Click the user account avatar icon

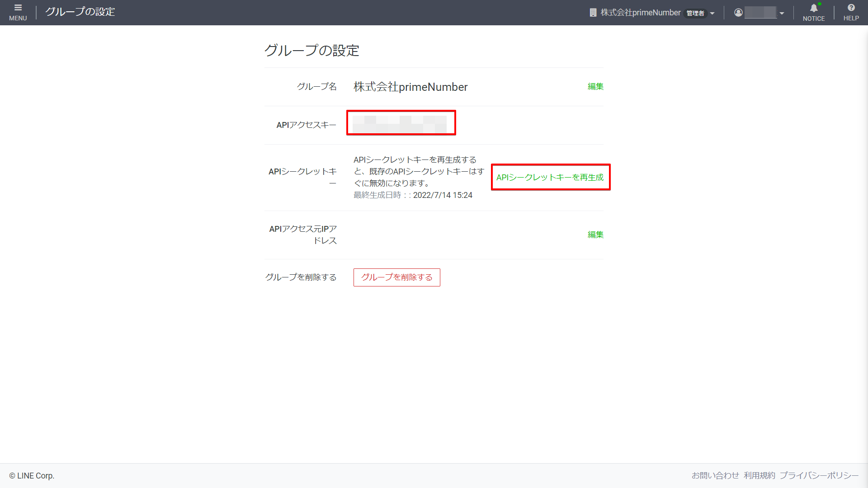click(x=738, y=13)
